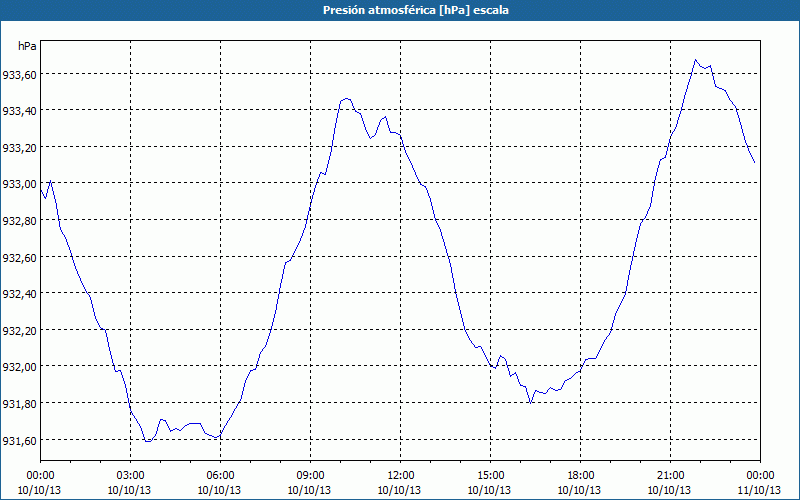Click the 11/10/13 end date label
Image resolution: width=800 pixels, height=500 pixels.
pyautogui.click(x=759, y=490)
